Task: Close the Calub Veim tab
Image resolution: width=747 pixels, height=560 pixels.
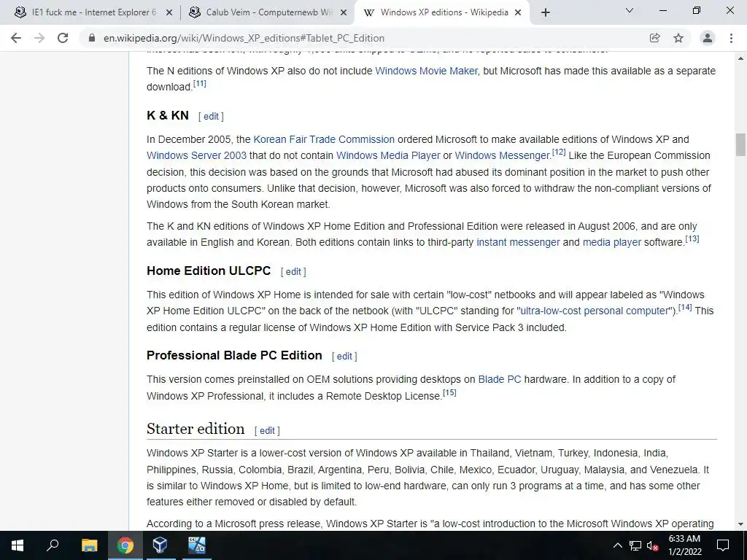Action: pos(344,13)
